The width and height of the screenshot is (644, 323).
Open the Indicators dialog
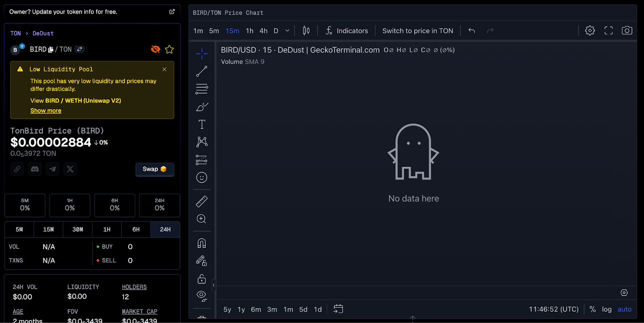[x=347, y=31]
